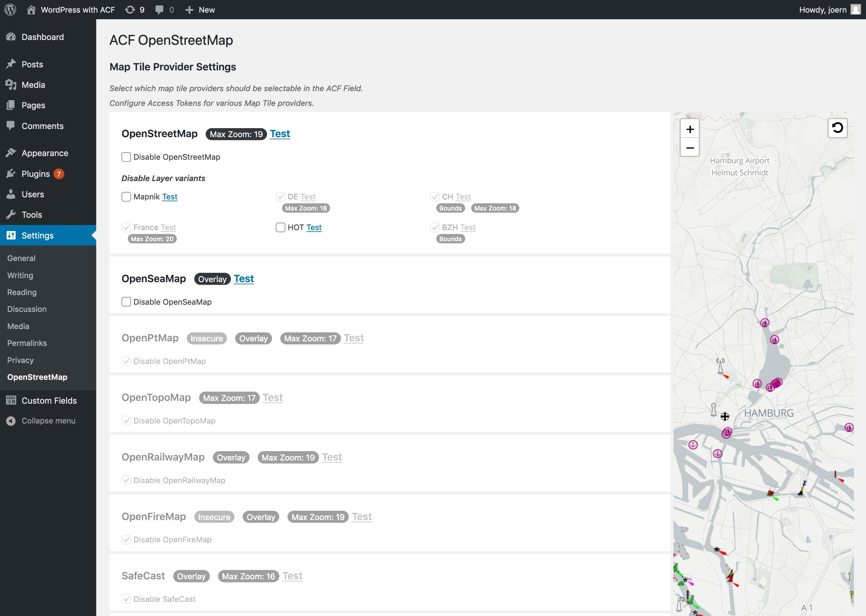Viewport: 866px width, 616px height.
Task: Open Writing settings submenu
Action: [x=20, y=276]
